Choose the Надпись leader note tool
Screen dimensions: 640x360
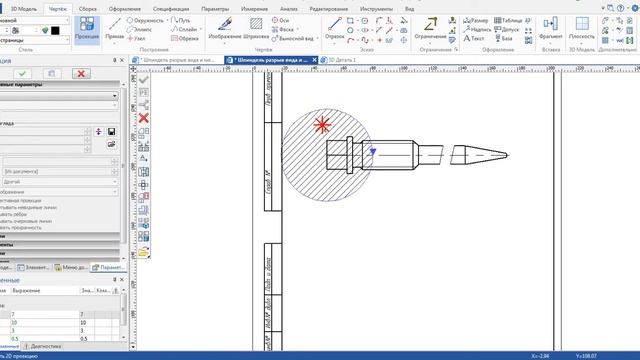click(477, 29)
